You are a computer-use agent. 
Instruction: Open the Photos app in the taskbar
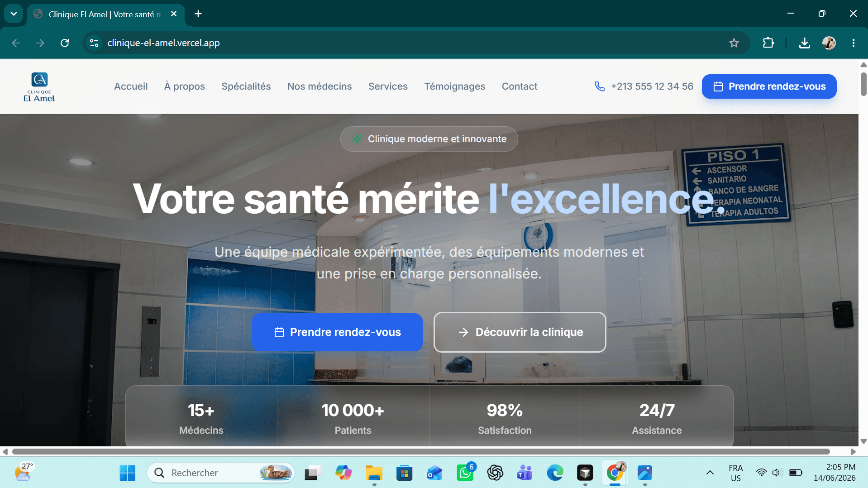pos(645,473)
